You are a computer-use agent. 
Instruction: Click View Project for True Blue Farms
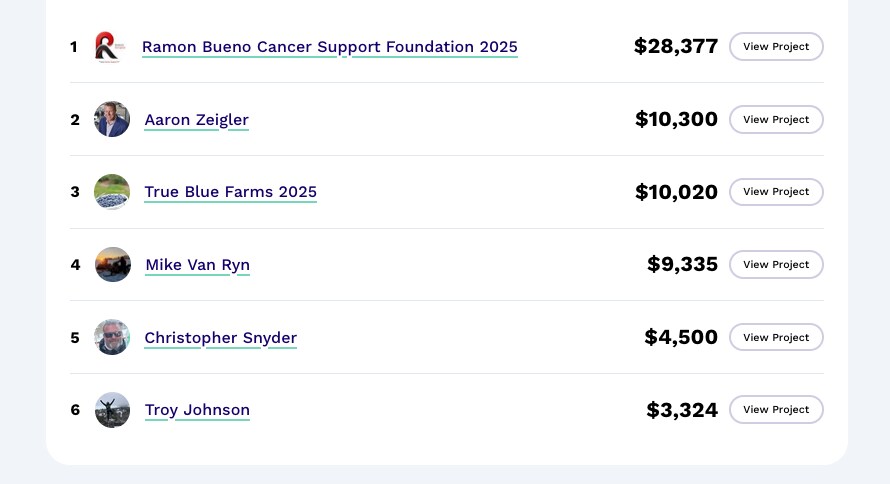[x=776, y=192]
